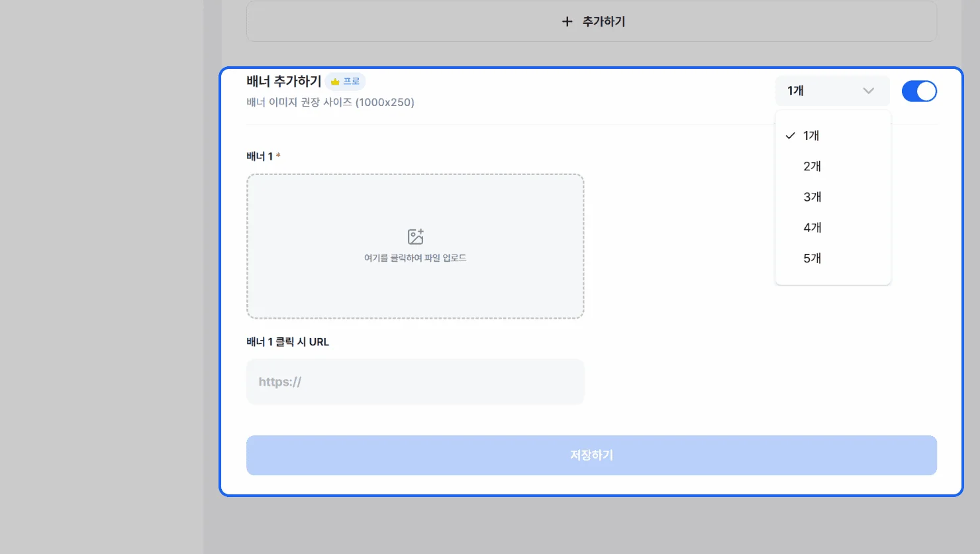The image size is (980, 554).
Task: Toggle the 배너 추가하기 switch off
Action: [x=919, y=91]
